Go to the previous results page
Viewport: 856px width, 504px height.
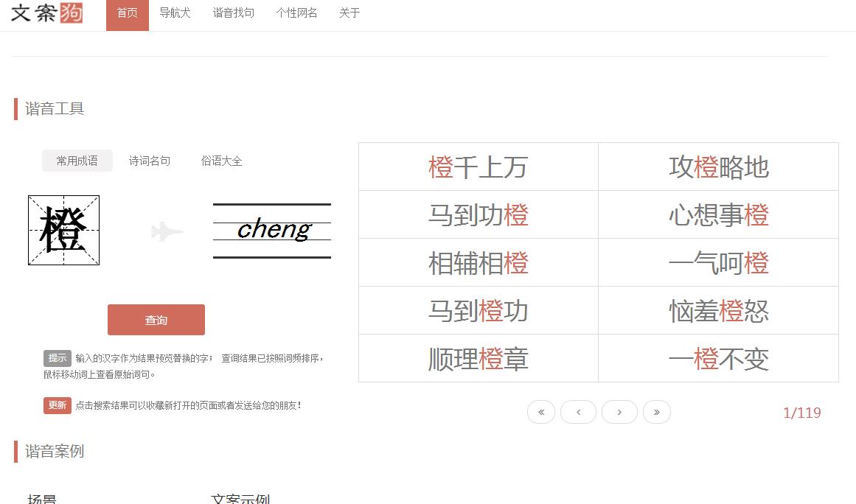tap(579, 412)
